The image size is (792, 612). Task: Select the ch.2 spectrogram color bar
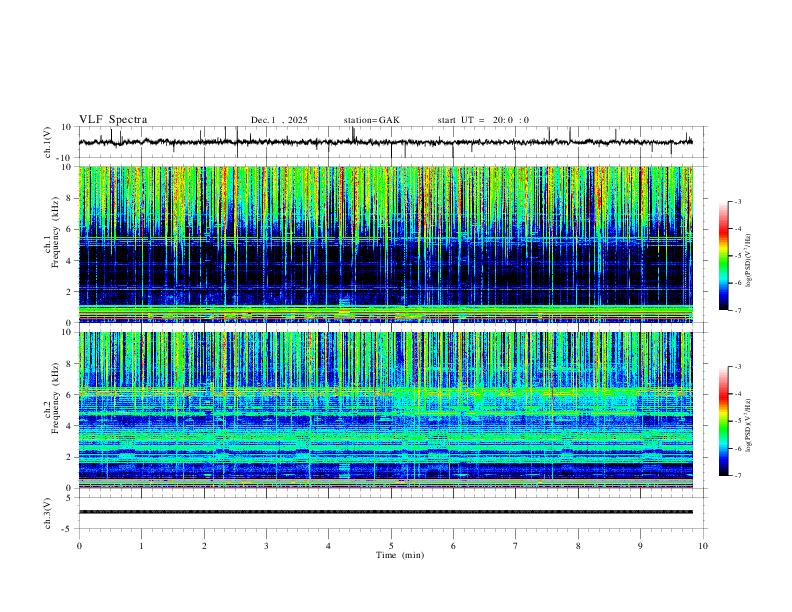723,421
